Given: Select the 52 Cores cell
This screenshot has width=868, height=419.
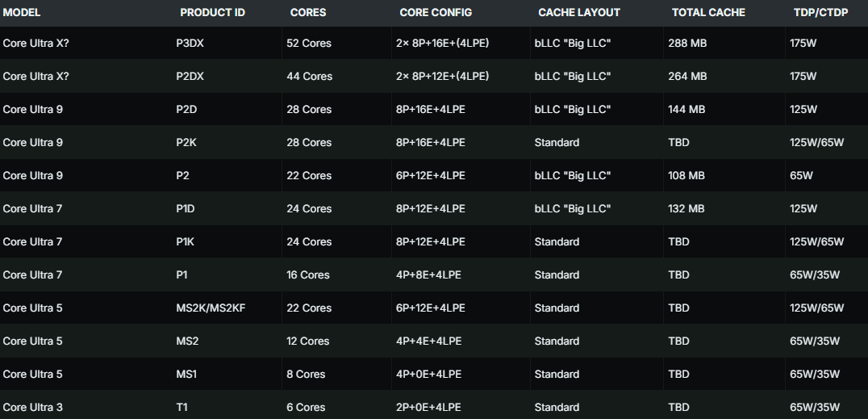Looking at the screenshot, I should [309, 43].
